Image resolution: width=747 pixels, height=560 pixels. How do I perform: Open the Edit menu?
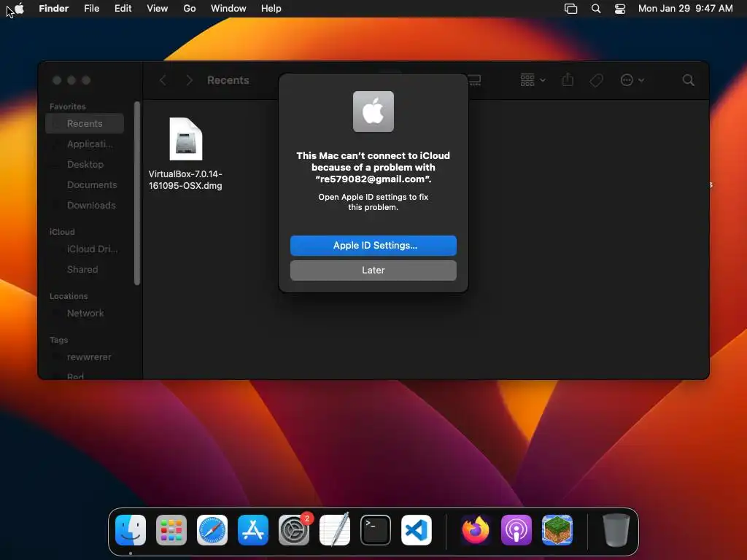123,9
